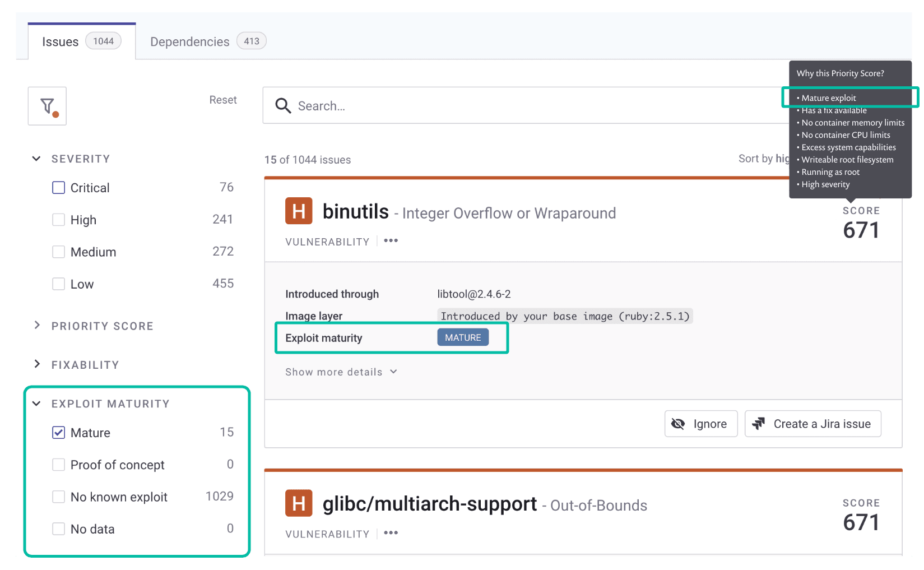
Task: Click the base image ruby:2.5.1 layer text
Action: pos(565,316)
